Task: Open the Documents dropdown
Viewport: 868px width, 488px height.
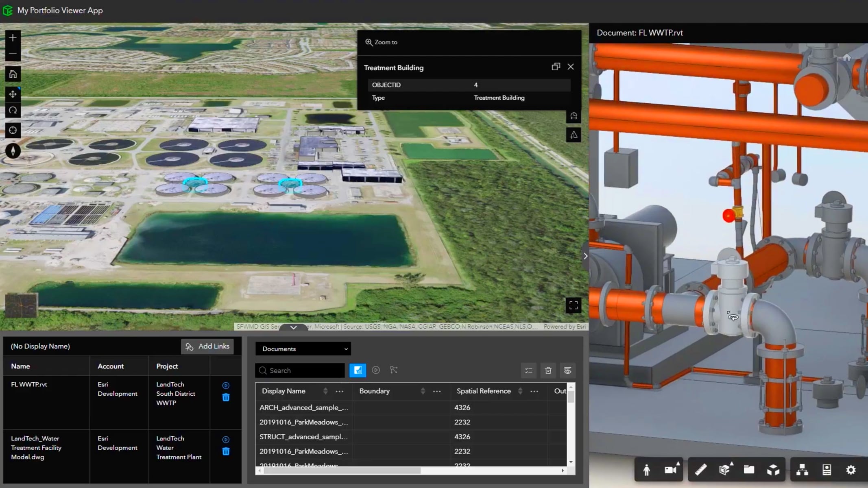Action: point(303,349)
